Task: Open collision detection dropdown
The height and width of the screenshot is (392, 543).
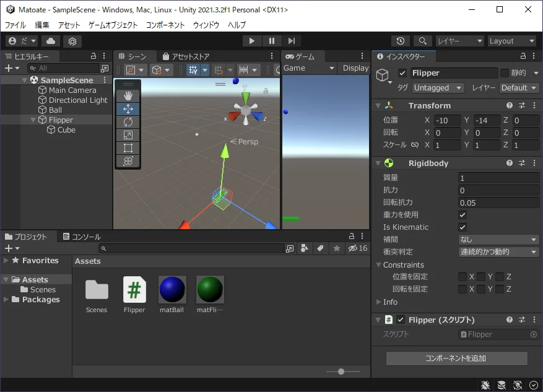Action: click(498, 252)
